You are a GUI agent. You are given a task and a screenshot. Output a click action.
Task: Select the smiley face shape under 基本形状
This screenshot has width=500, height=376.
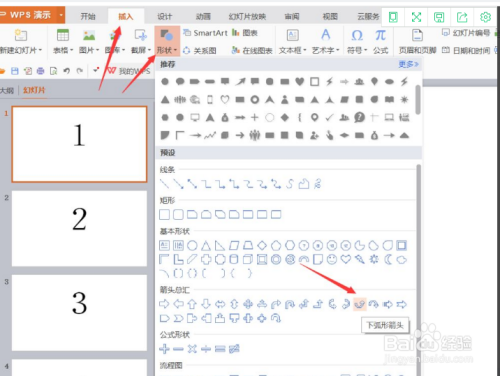click(x=332, y=259)
